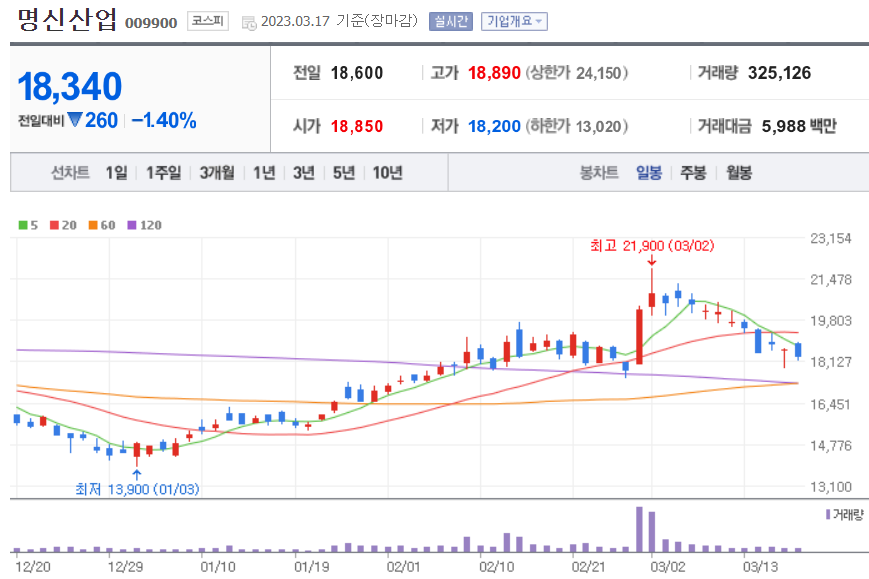
Task: Switch to the 일봉 daily candle chart
Action: coord(649,173)
